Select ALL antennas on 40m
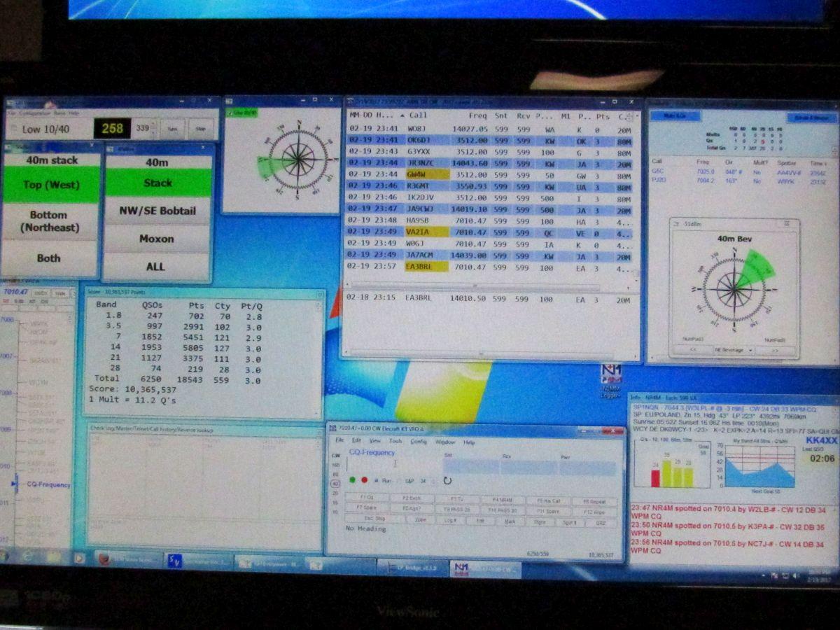 [x=155, y=267]
